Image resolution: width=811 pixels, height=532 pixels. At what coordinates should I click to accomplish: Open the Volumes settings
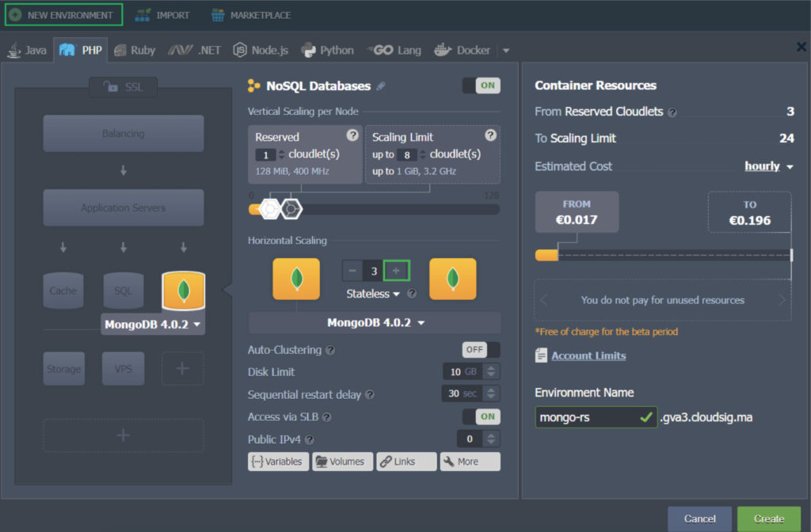click(x=342, y=462)
